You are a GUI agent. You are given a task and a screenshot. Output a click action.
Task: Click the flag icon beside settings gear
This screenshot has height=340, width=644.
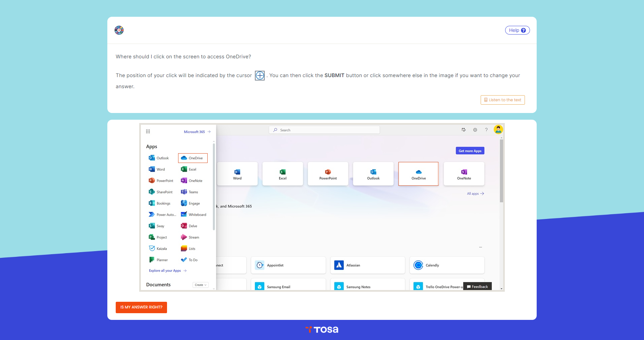pyautogui.click(x=464, y=130)
